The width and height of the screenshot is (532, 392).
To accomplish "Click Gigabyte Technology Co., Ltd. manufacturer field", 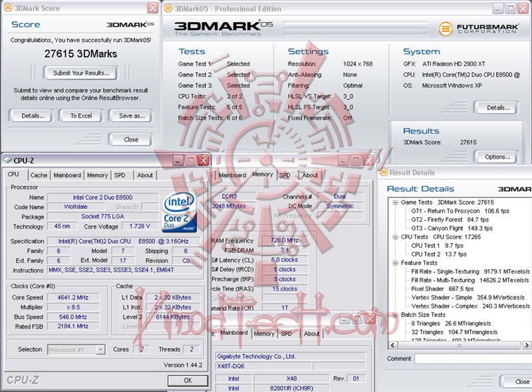I will pos(290,356).
